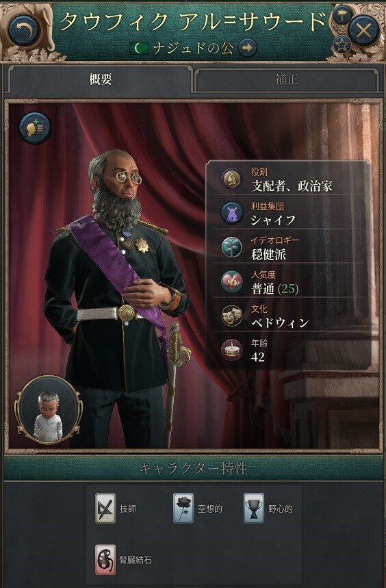Click the 役割 role icon

231,179
